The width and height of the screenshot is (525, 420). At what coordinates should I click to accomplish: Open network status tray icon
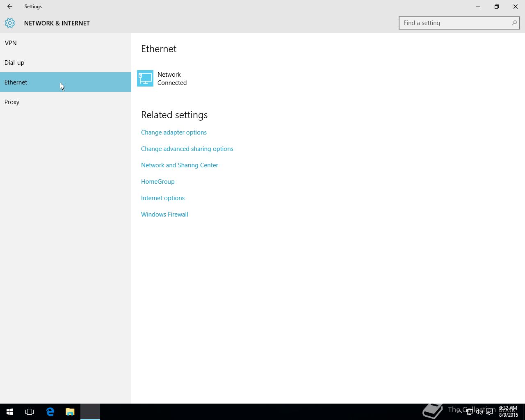click(470, 412)
